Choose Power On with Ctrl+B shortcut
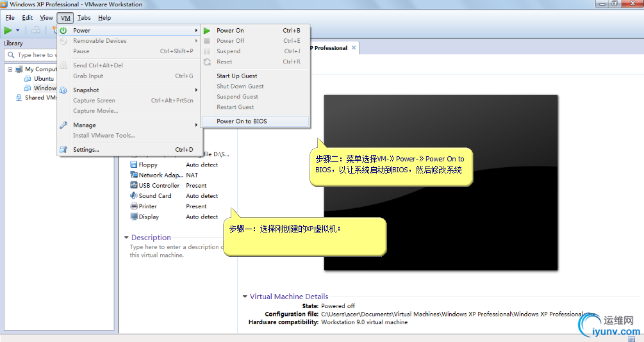 256,30
